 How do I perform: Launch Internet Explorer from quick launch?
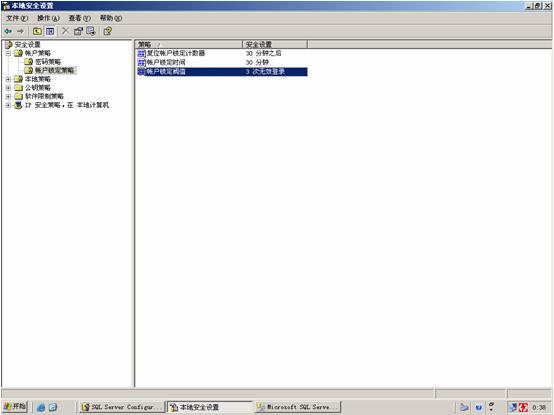point(41,407)
